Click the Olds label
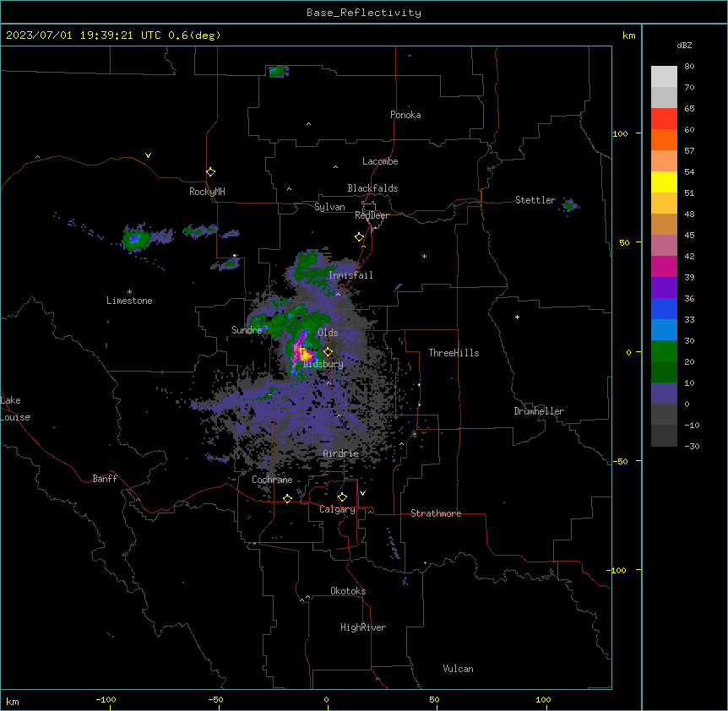Screen dimensions: 728x711 click(328, 333)
